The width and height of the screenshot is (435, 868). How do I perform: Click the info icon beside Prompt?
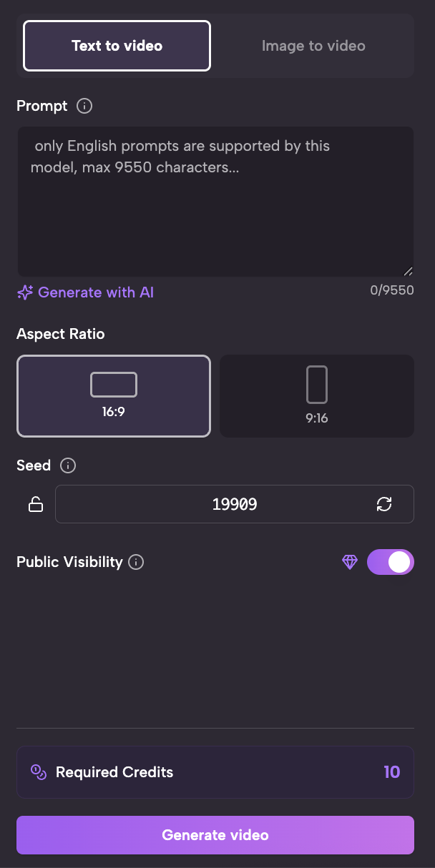pyautogui.click(x=84, y=107)
